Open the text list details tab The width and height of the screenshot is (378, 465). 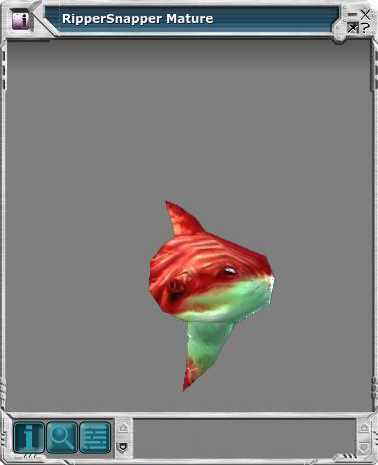95,437
